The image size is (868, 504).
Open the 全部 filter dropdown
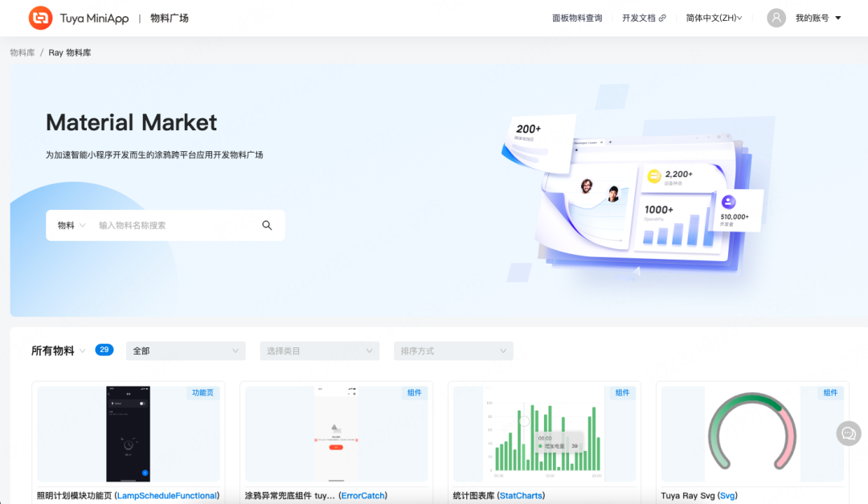pos(186,351)
